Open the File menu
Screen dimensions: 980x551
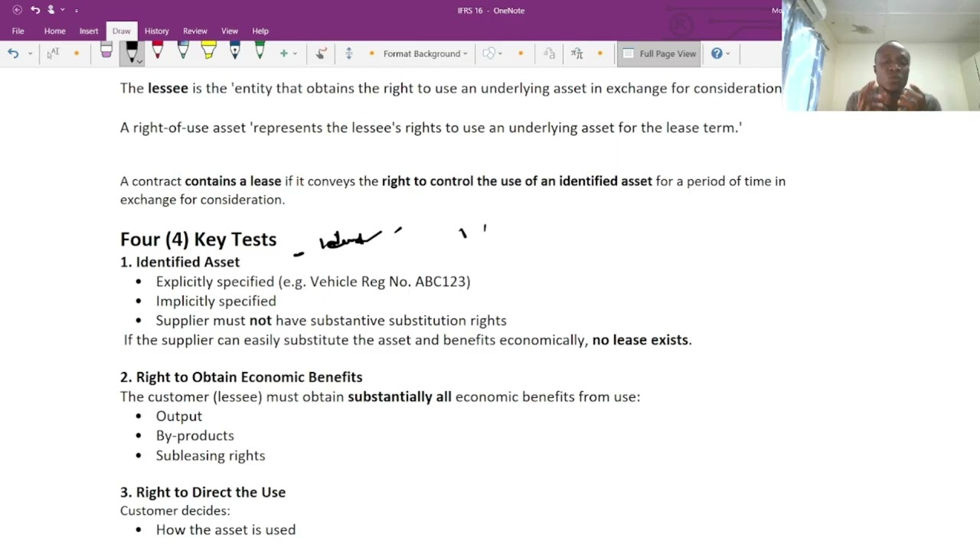tap(18, 31)
